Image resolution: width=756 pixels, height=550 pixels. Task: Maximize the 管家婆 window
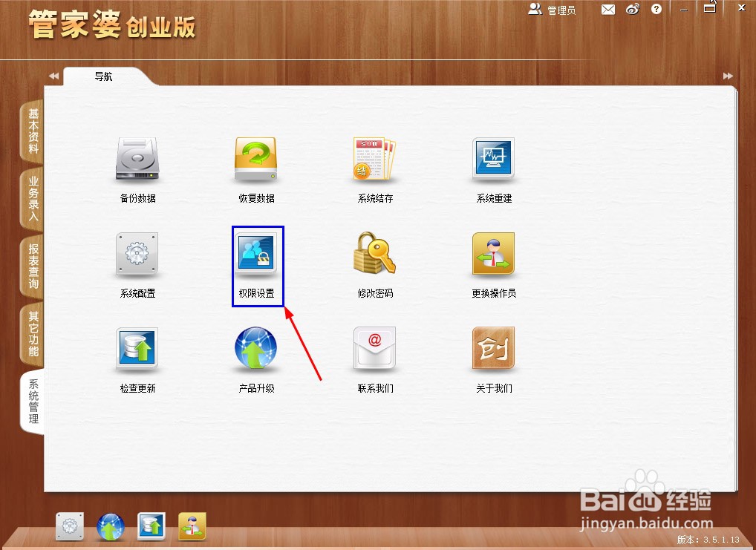tap(709, 8)
